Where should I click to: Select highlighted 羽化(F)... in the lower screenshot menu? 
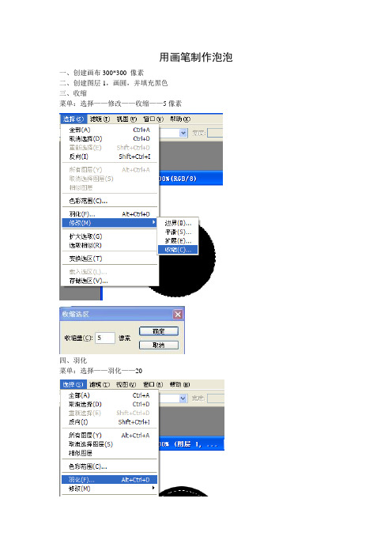click(x=109, y=480)
